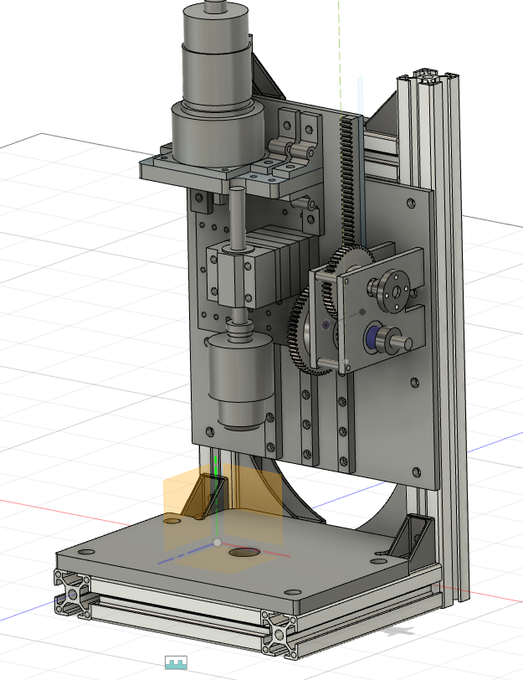Select the round flange hub on the gearbox plate
The image size is (523, 680).
click(394, 291)
